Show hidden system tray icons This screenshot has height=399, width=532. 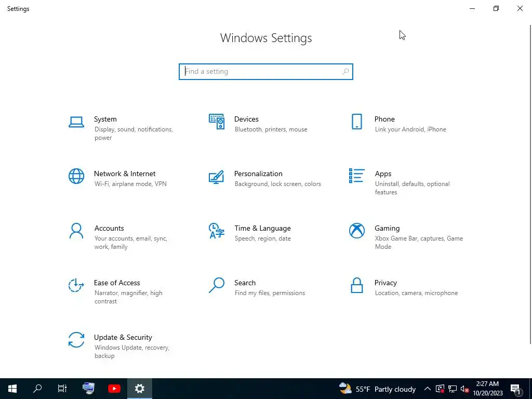pos(428,389)
